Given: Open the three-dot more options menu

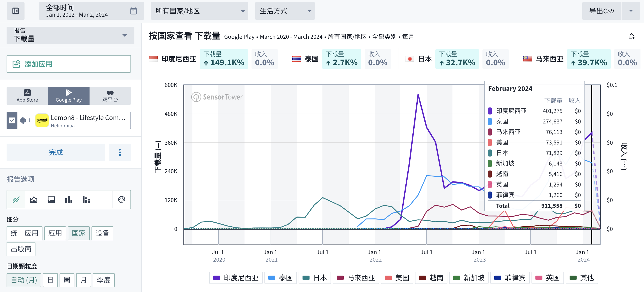Looking at the screenshot, I should 120,152.
